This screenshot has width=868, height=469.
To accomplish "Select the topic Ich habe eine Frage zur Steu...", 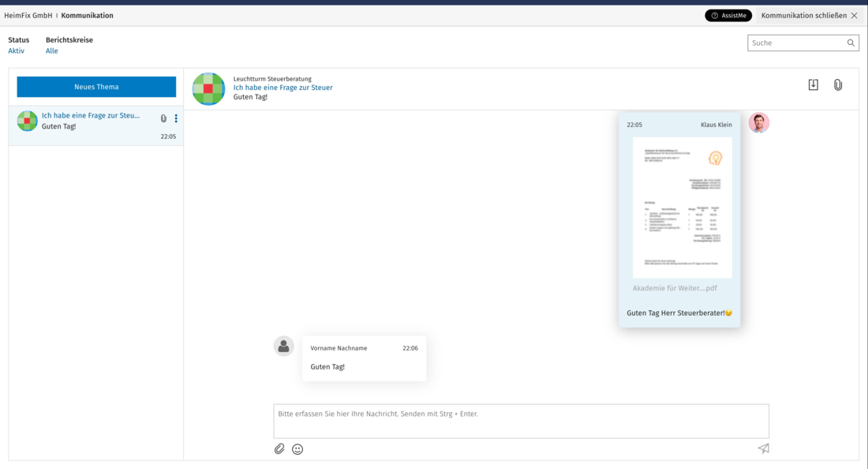I will 91,116.
